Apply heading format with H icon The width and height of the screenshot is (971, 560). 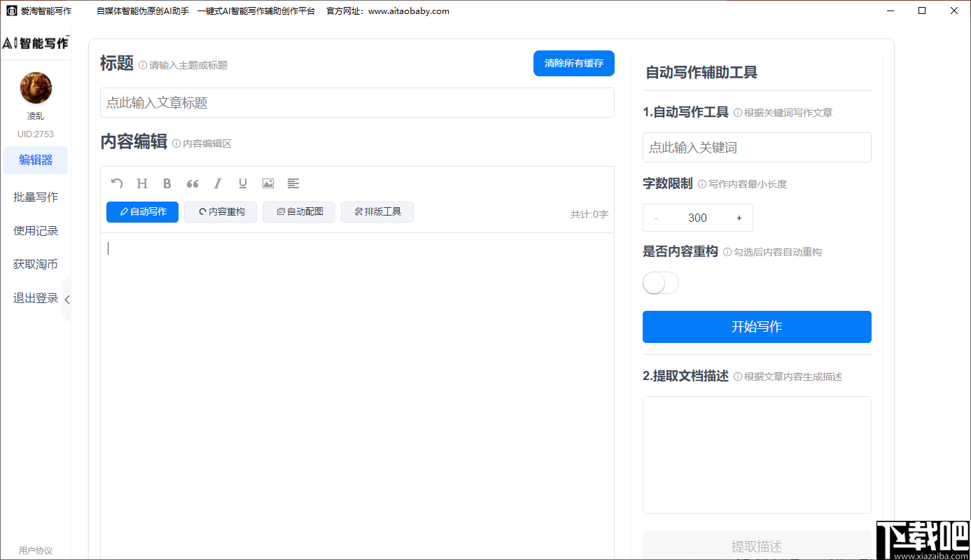[x=142, y=183]
